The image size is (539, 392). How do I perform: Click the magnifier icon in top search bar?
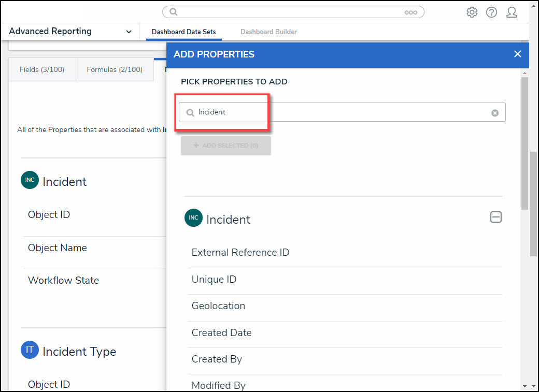point(174,12)
